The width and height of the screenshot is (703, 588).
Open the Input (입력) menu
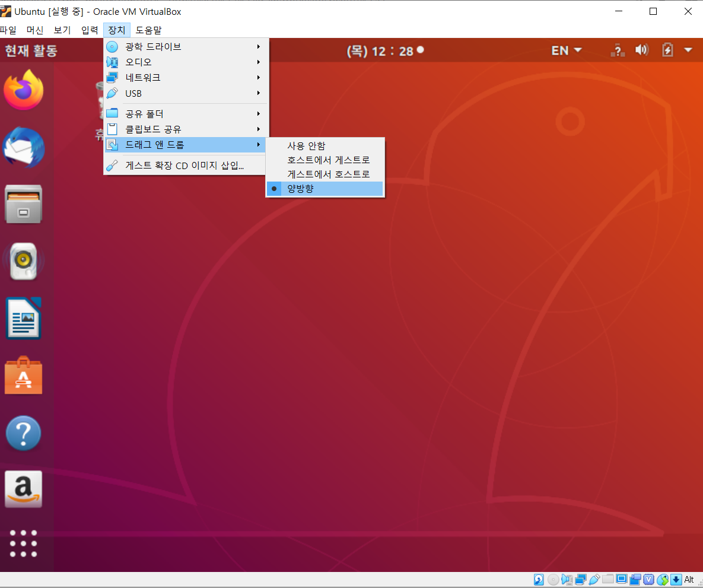(x=90, y=30)
